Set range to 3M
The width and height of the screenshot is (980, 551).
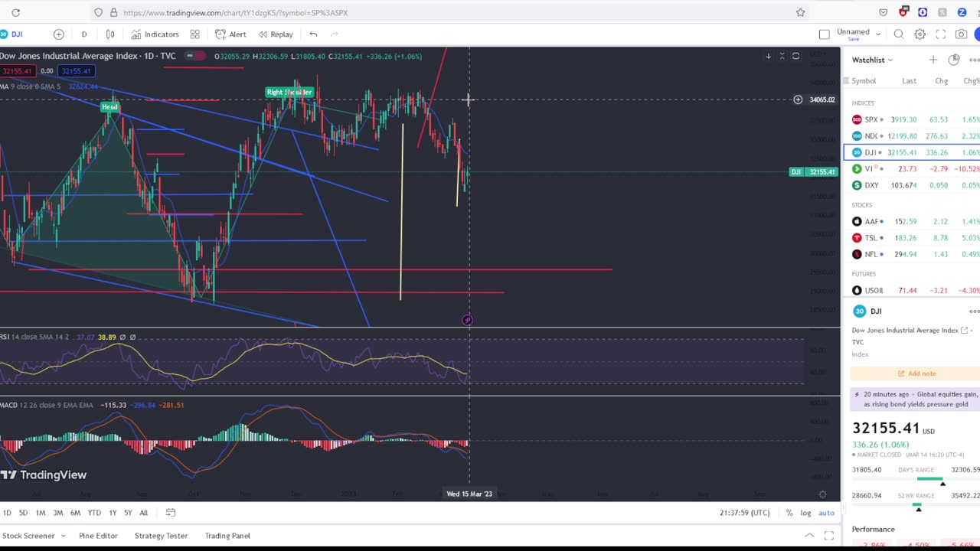[x=57, y=513]
